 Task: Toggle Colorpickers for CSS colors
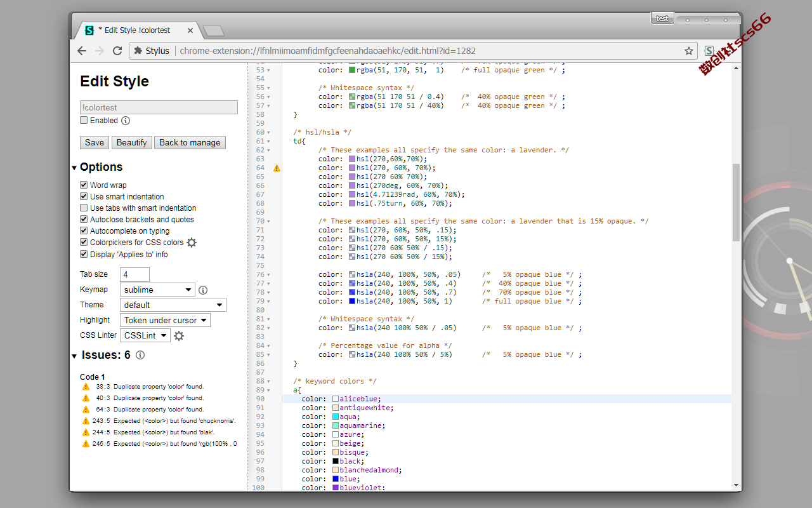[x=84, y=242]
